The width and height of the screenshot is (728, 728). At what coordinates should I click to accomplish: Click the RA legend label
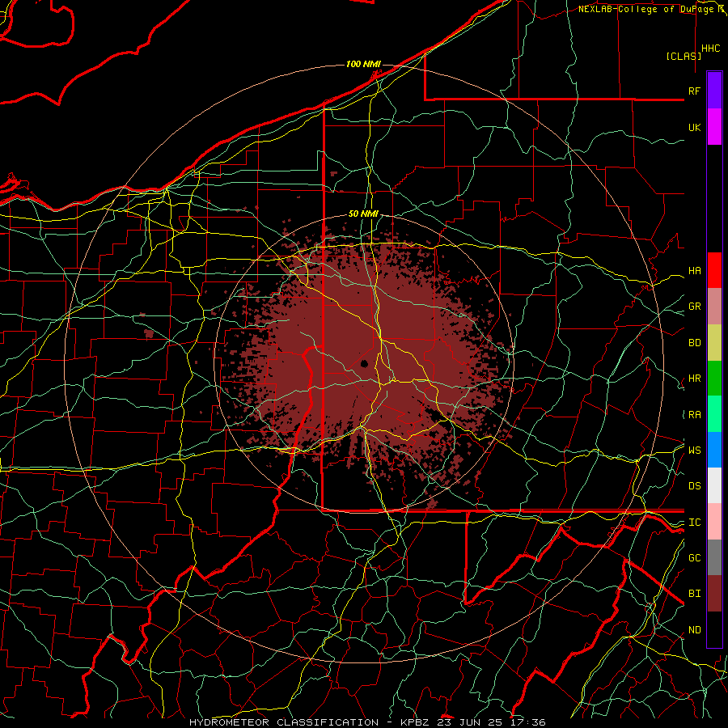point(694,415)
